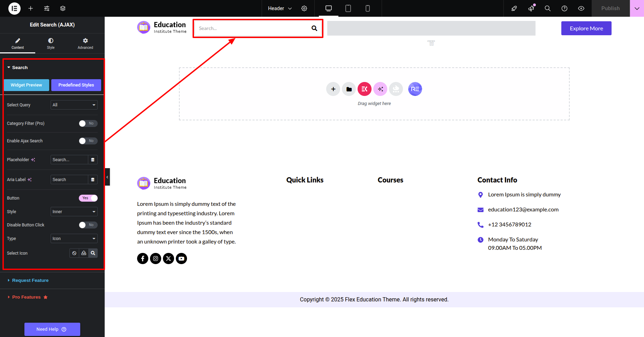The image size is (644, 337).
Task: Click the Aria Label text field
Action: click(x=69, y=180)
